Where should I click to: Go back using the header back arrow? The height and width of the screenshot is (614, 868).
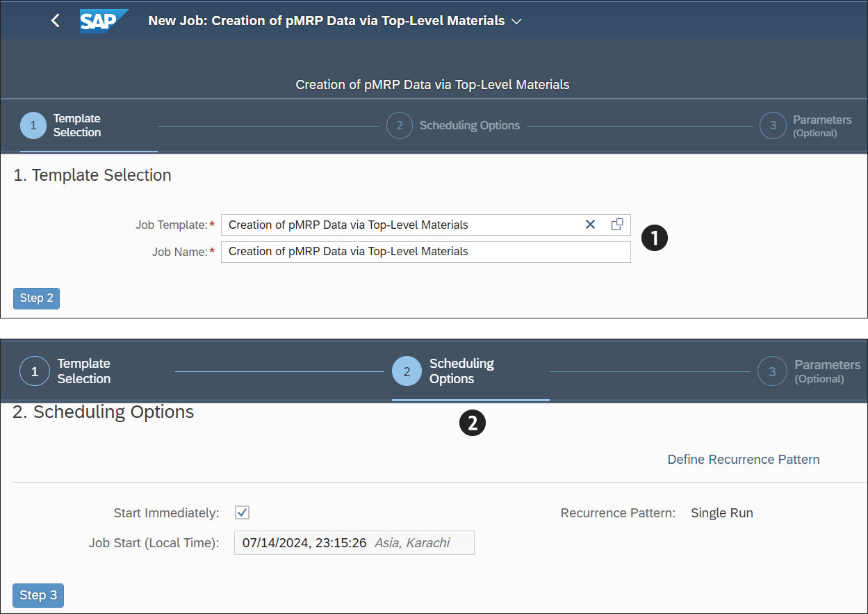click(56, 21)
